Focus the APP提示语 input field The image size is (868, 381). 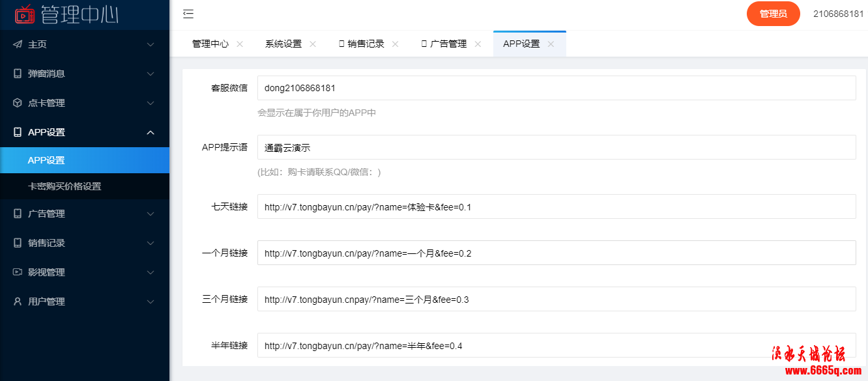pyautogui.click(x=557, y=147)
